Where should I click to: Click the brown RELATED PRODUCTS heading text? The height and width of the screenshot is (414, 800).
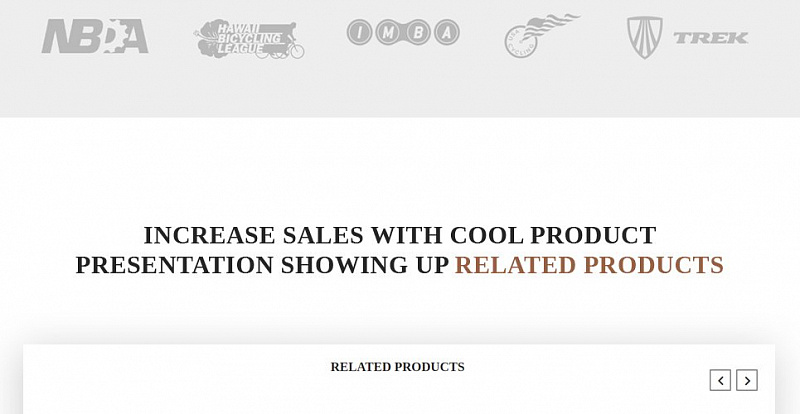click(x=589, y=265)
